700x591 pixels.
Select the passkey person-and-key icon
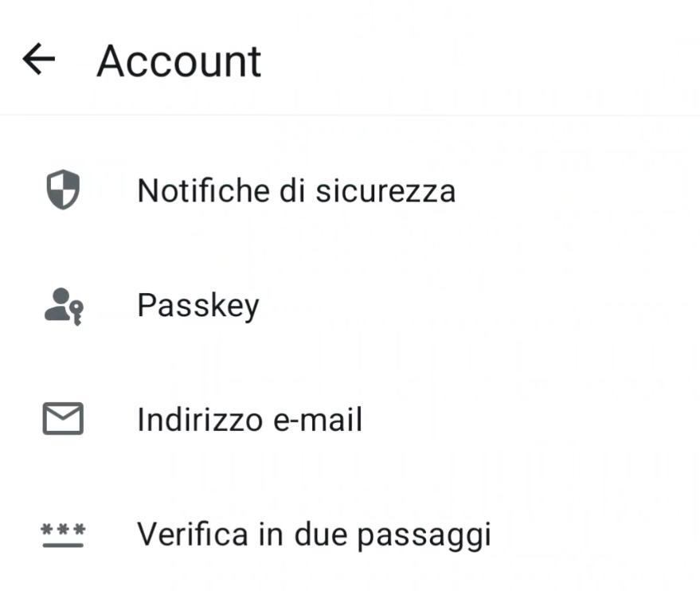click(x=64, y=306)
